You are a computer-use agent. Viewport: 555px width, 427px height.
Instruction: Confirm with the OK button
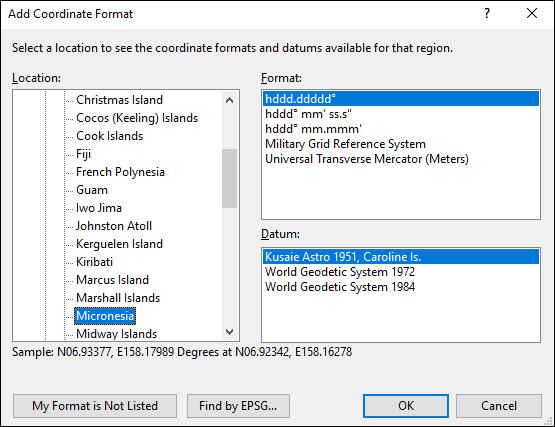coord(406,406)
